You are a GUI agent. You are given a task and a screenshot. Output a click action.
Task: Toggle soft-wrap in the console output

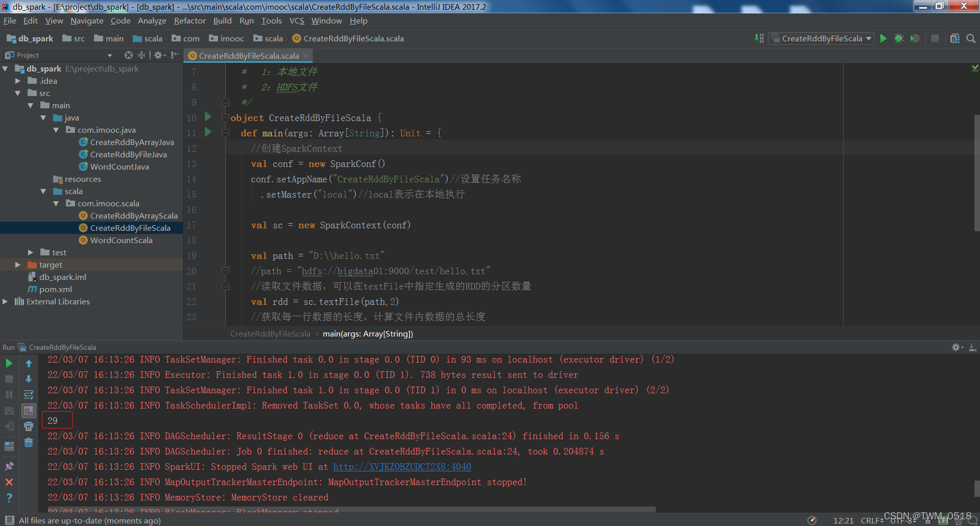click(29, 395)
